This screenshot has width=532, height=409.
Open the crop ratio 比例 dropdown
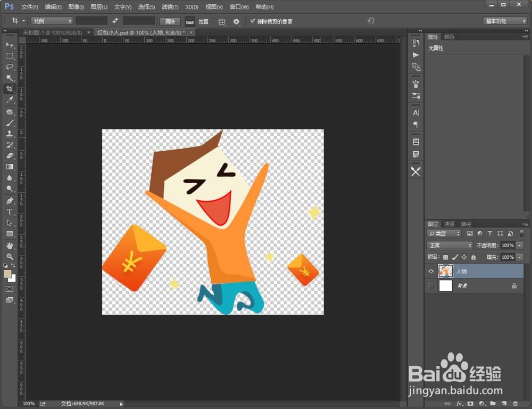pyautogui.click(x=52, y=21)
